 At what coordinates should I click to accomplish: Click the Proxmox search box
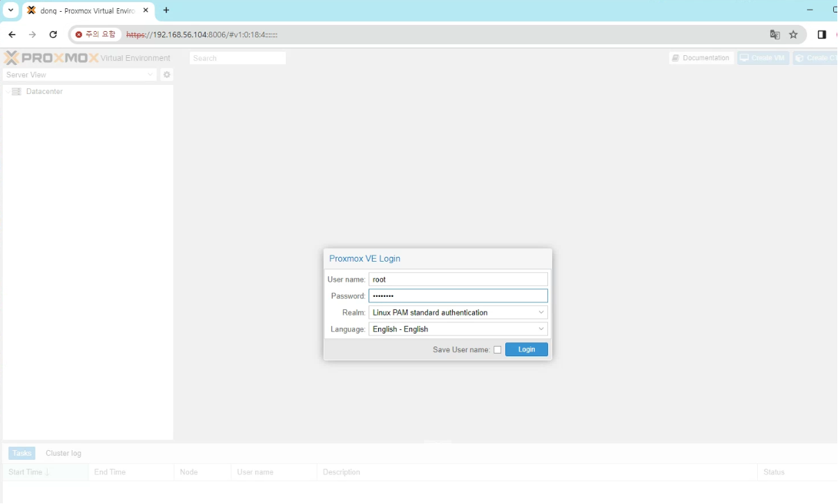[237, 58]
